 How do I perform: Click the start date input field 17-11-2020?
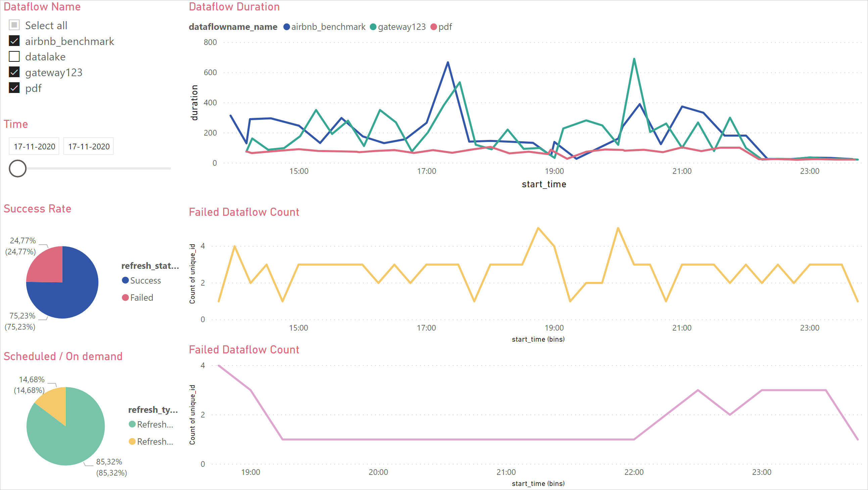point(34,146)
